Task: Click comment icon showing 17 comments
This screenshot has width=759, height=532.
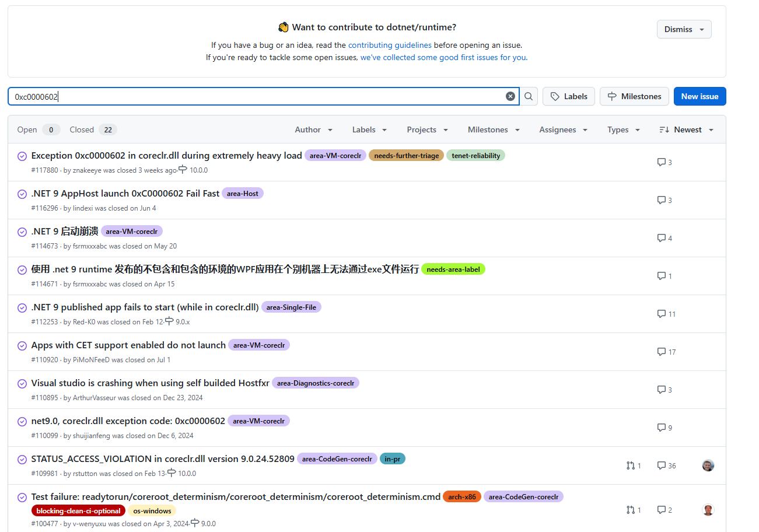Action: 661,352
